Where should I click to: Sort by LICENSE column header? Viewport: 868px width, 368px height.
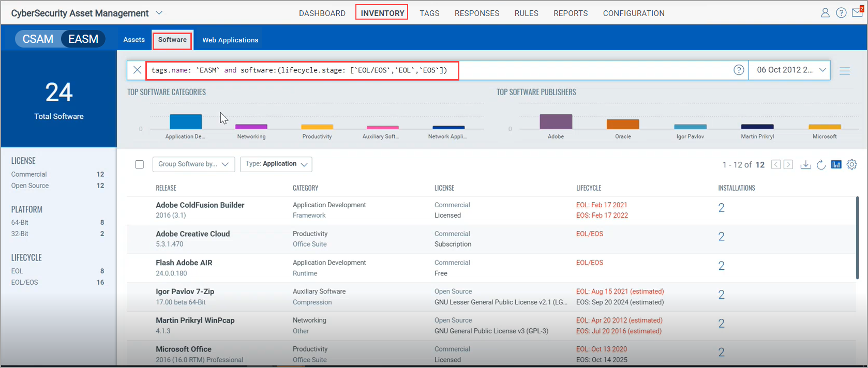[x=444, y=188]
